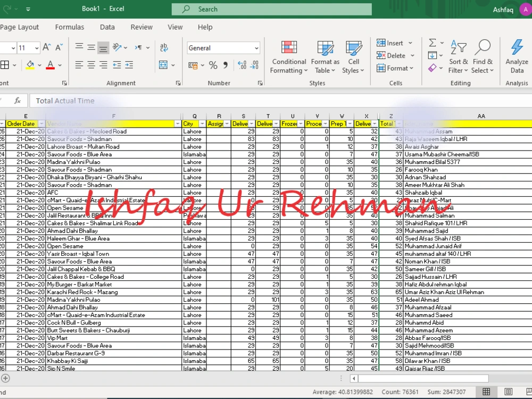This screenshot has width=532, height=399.
Task: Align text left in cells
Action: point(79,65)
